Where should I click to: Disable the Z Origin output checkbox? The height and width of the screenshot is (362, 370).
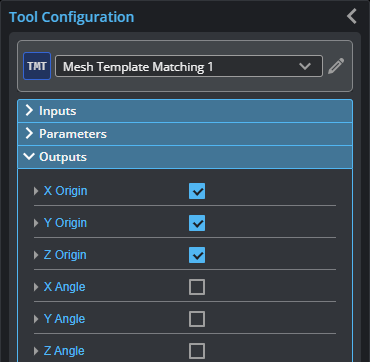click(x=197, y=255)
